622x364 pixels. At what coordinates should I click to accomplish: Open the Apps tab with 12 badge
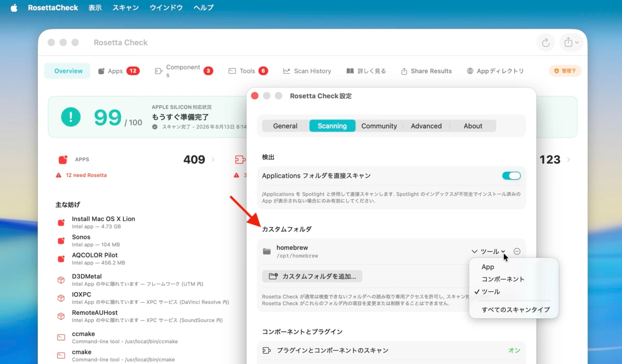pos(119,71)
